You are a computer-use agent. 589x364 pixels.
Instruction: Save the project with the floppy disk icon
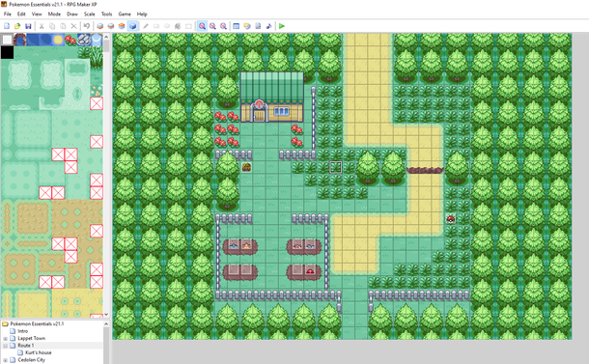(28, 26)
